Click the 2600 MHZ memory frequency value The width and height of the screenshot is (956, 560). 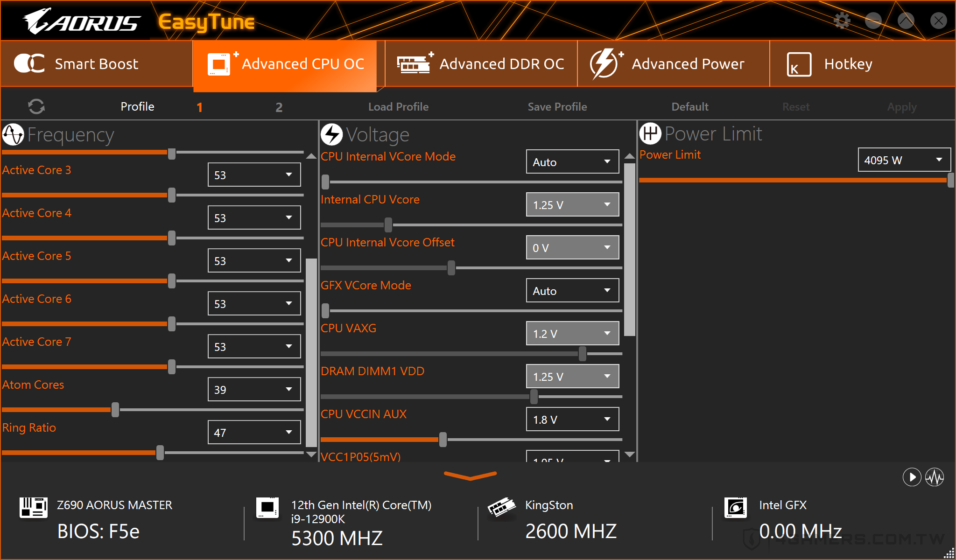[571, 532]
